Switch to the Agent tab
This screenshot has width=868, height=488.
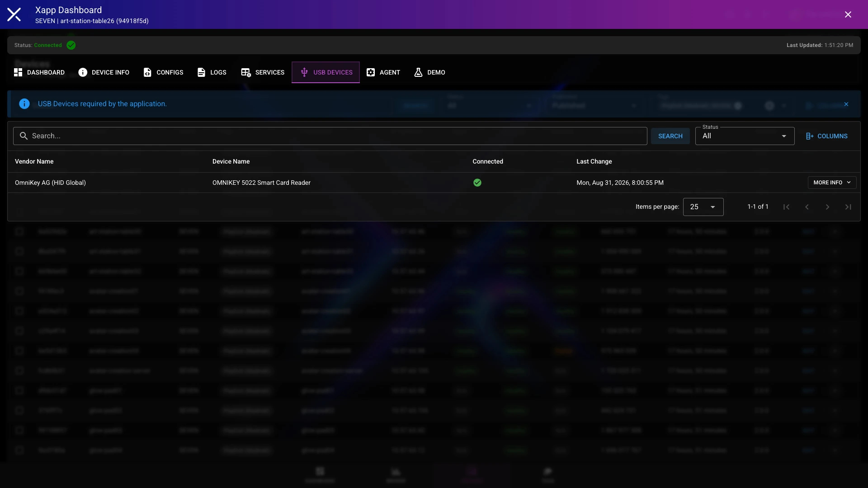click(x=383, y=72)
